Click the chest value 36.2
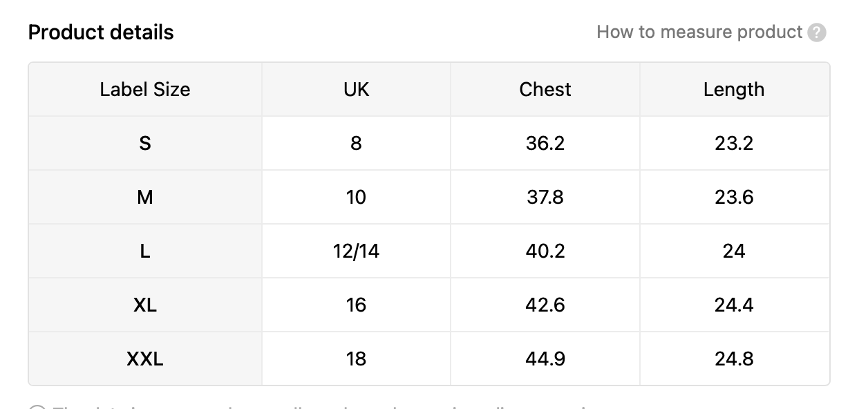 [x=545, y=143]
